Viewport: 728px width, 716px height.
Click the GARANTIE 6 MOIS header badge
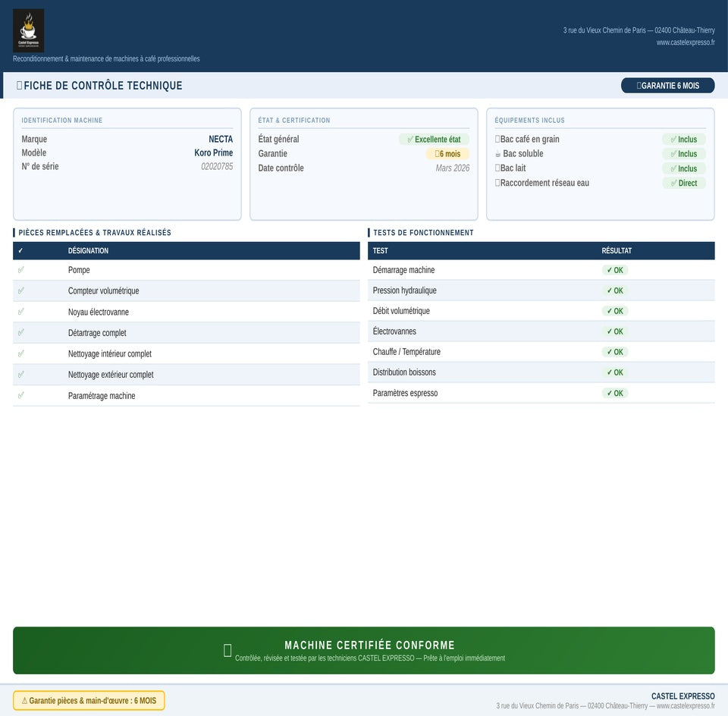[667, 86]
